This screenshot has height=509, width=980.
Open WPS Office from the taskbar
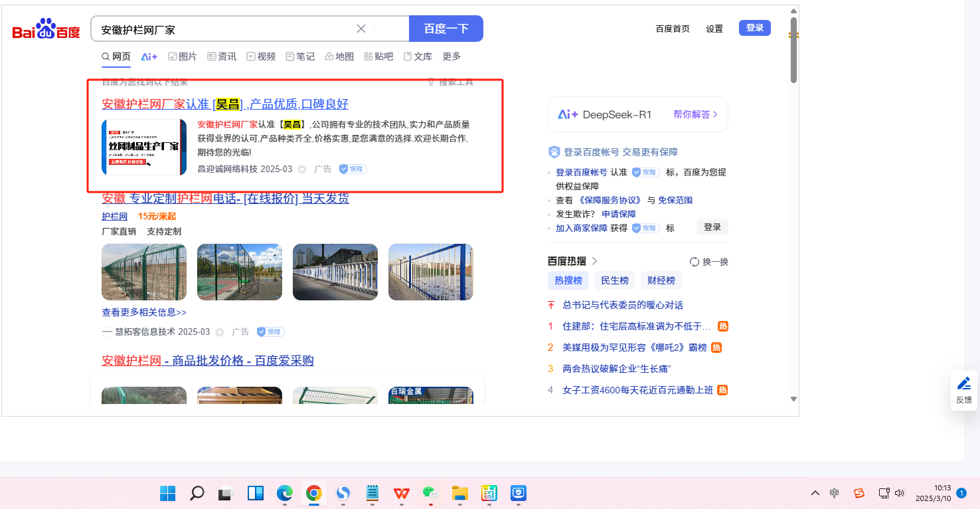point(402,493)
